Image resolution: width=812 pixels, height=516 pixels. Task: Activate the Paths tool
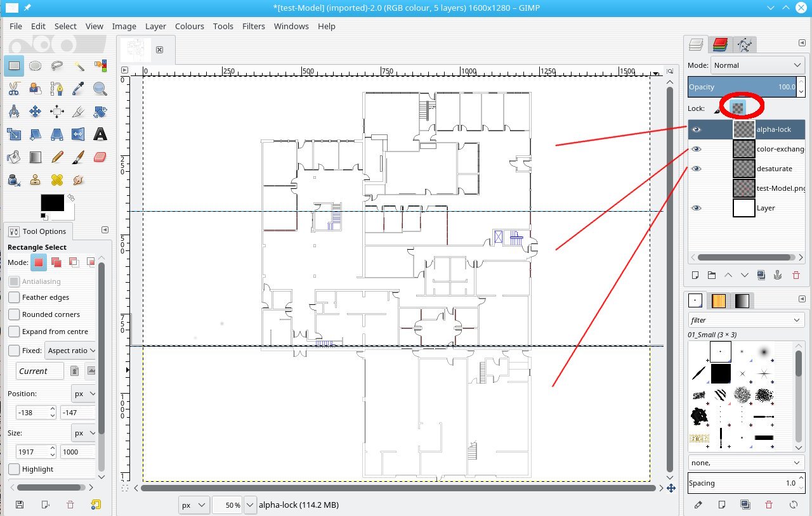[57, 88]
